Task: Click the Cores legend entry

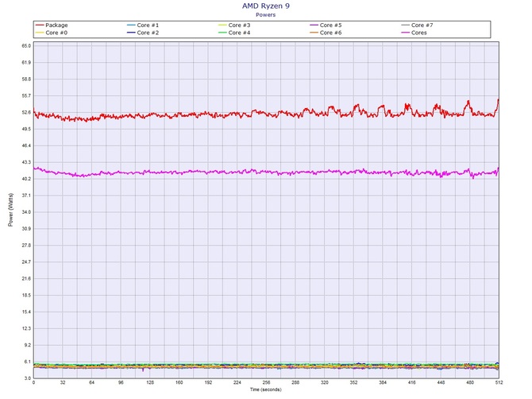Action: [414, 33]
